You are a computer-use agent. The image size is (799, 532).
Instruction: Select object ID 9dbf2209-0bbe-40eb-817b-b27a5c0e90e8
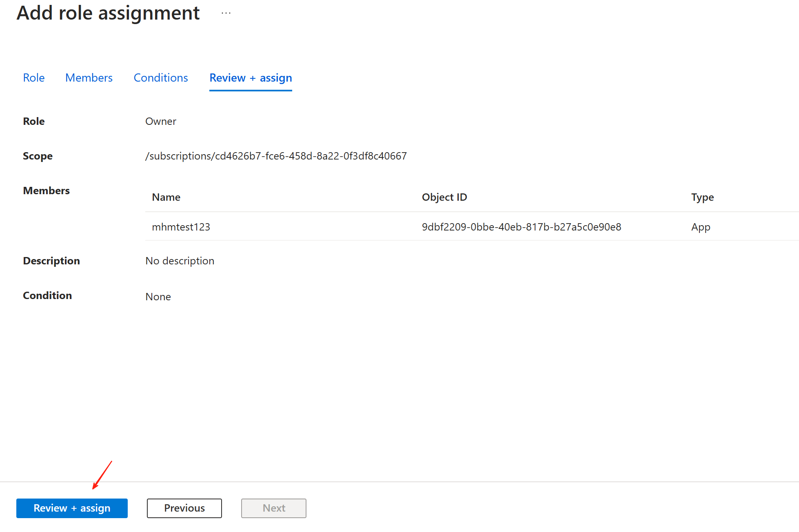[x=522, y=227]
